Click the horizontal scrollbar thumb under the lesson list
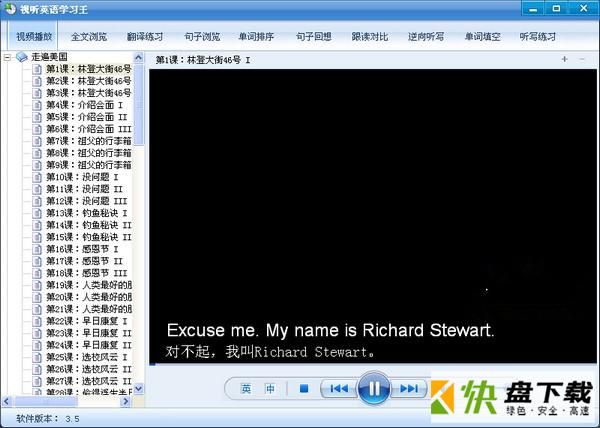The image size is (600, 428). [45, 401]
